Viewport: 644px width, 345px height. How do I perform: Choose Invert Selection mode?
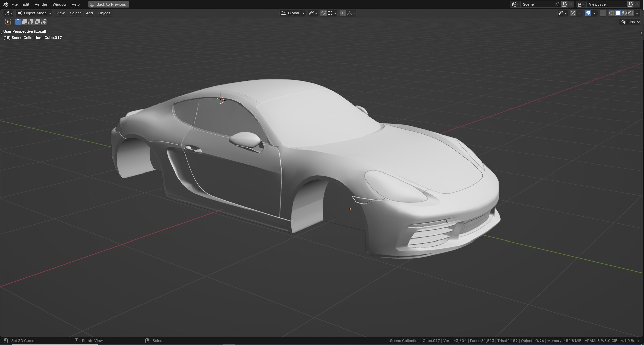tap(37, 22)
